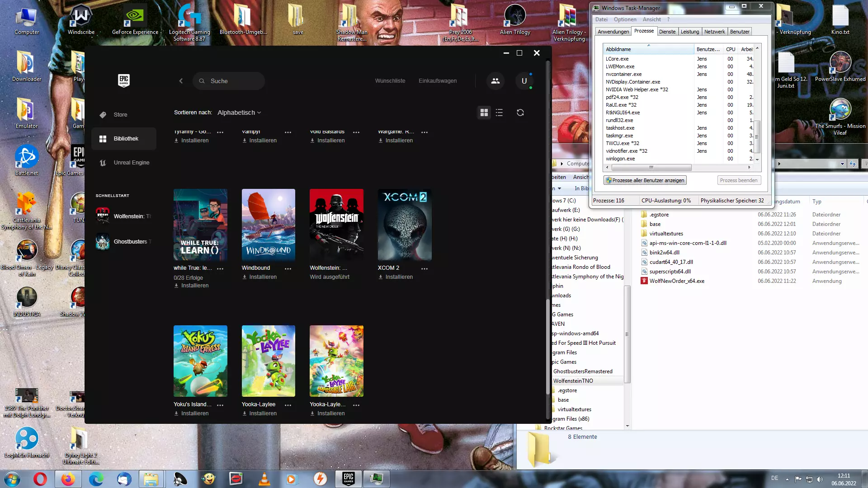868x488 pixels.
Task: Select taskmgr.exe process row
Action: [x=679, y=136]
